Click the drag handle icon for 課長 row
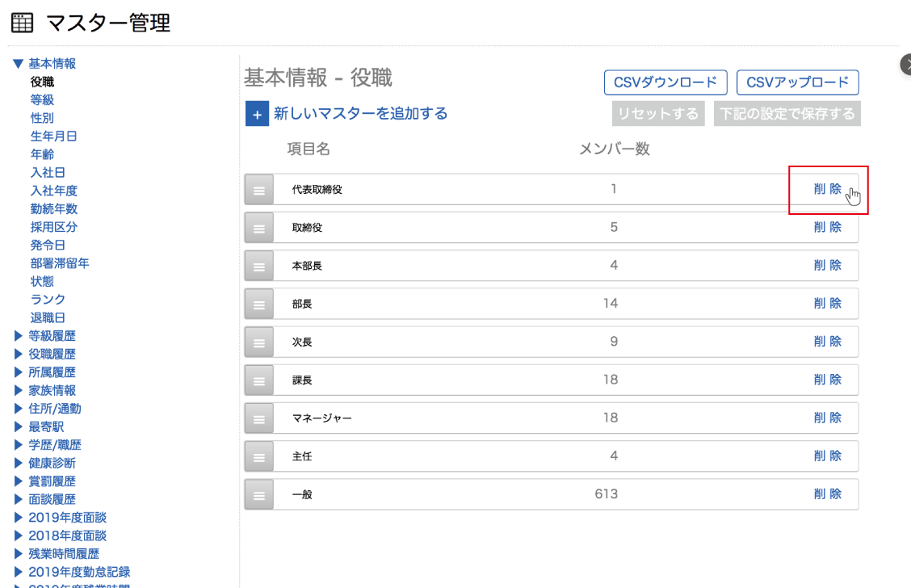This screenshot has width=911, height=588. (258, 380)
